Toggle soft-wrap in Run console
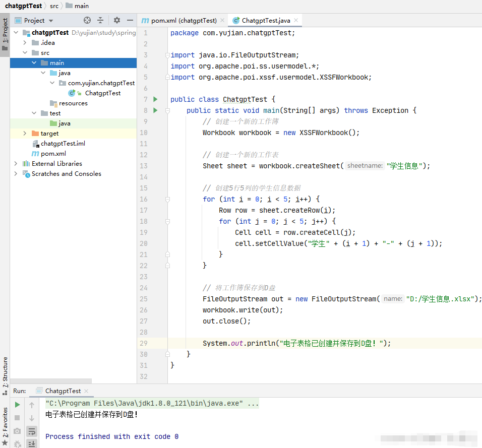482x448 pixels. pos(32,431)
